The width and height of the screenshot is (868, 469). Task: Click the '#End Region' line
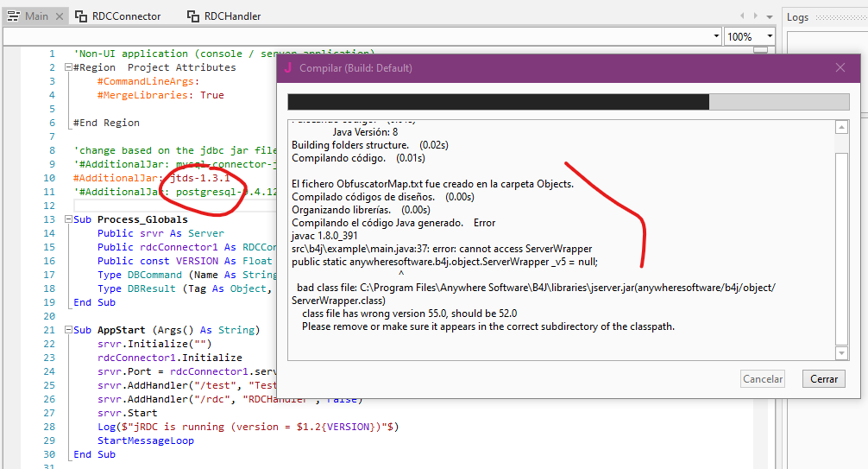pos(106,123)
